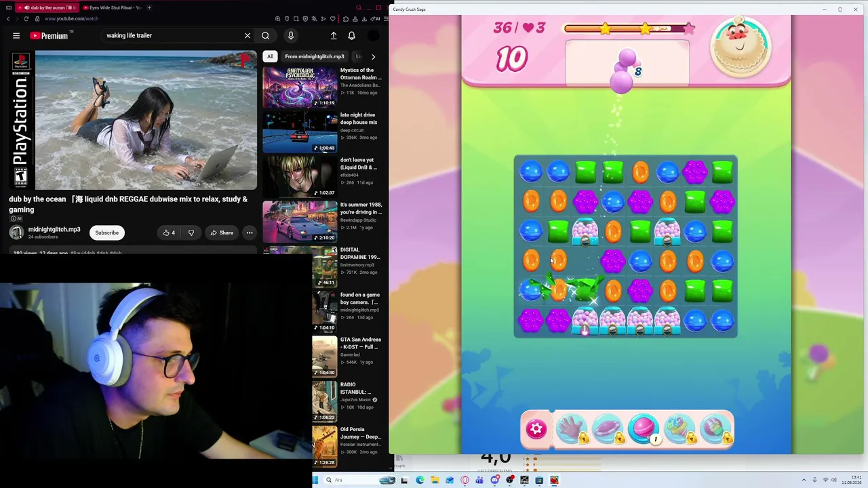Viewport: 868px width, 488px height.
Task: Click the bubblegum troll character icon
Action: click(x=741, y=45)
